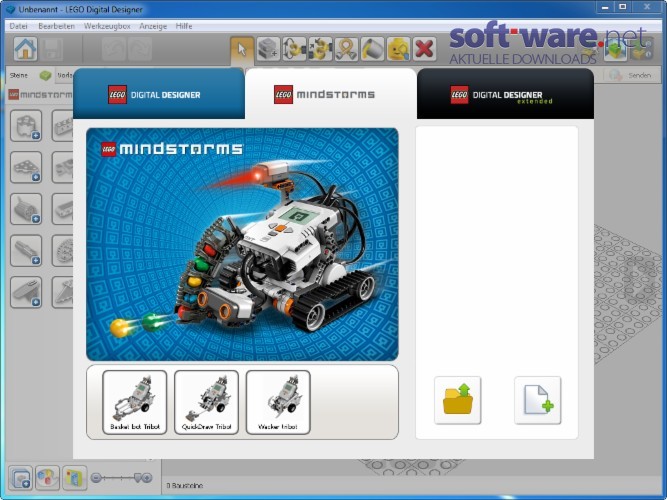Viewport: 667px width, 500px height.
Task: Select the arrow Selection tool
Action: click(242, 49)
